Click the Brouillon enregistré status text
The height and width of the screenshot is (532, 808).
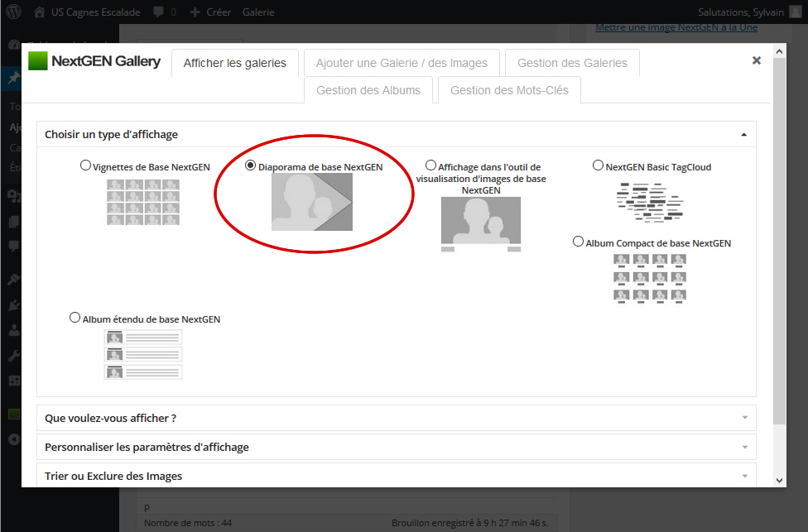[470, 523]
